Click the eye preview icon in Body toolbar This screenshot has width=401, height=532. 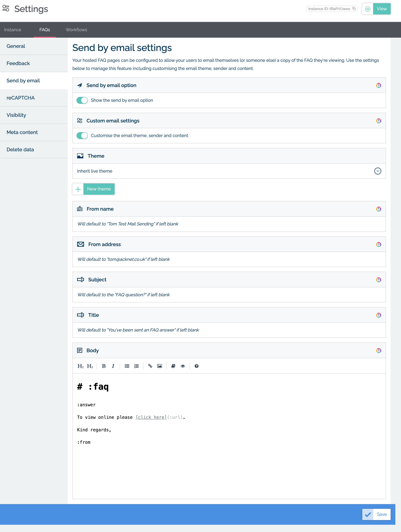click(183, 366)
